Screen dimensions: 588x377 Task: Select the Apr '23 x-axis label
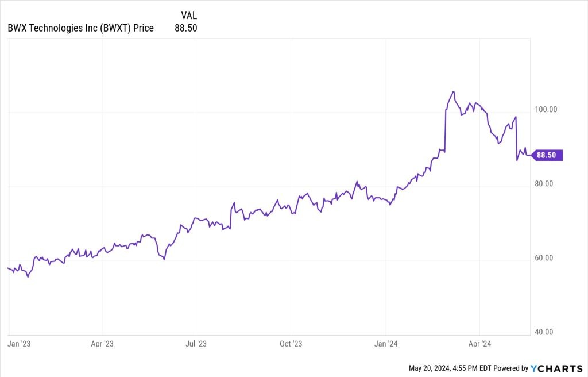tap(102, 344)
